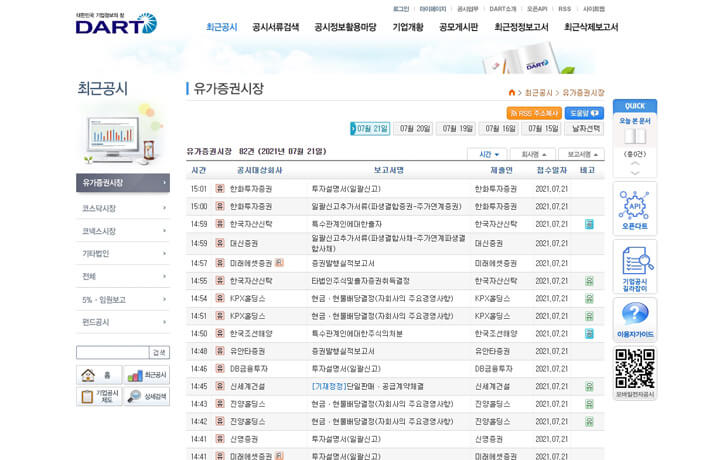Open report 타법인주식및출자증권취득결정
Image resolution: width=720 pixels, height=460 pixels.
tap(360, 281)
